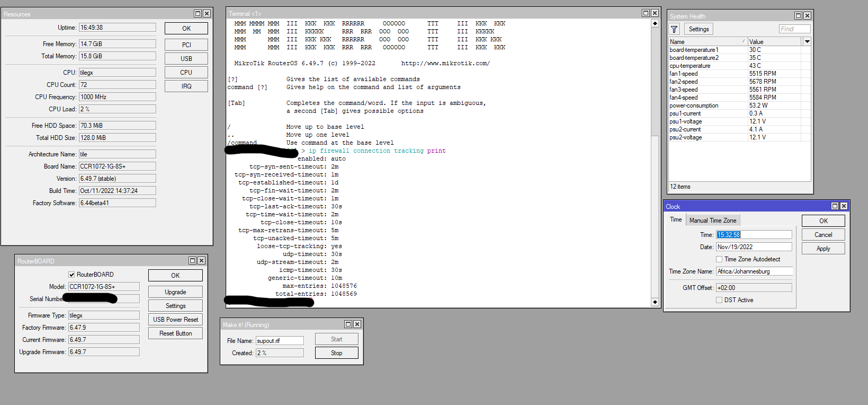Close the Terminal window
This screenshot has width=868, height=405.
655,13
